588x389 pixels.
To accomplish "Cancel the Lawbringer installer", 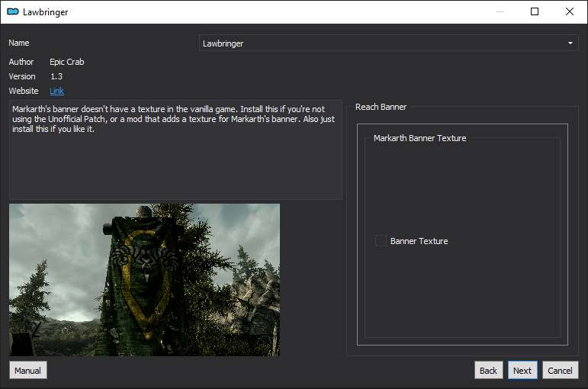I will pyautogui.click(x=560, y=370).
